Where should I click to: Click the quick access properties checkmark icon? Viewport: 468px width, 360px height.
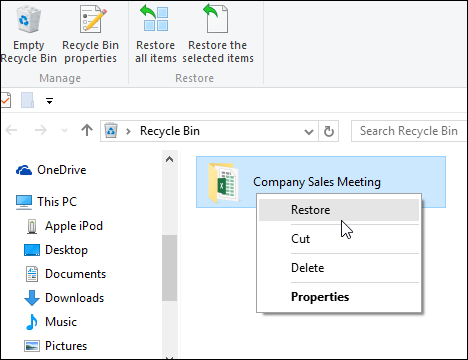click(x=5, y=100)
